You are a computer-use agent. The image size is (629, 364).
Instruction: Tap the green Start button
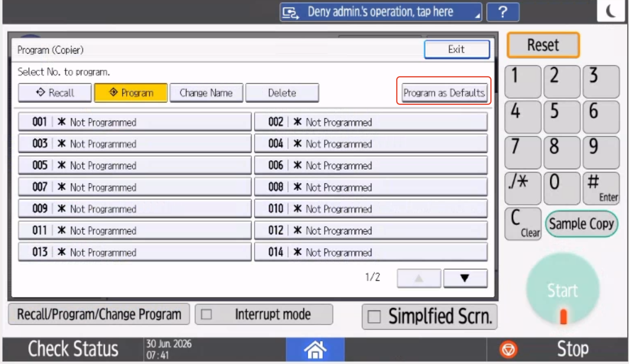[x=563, y=289]
